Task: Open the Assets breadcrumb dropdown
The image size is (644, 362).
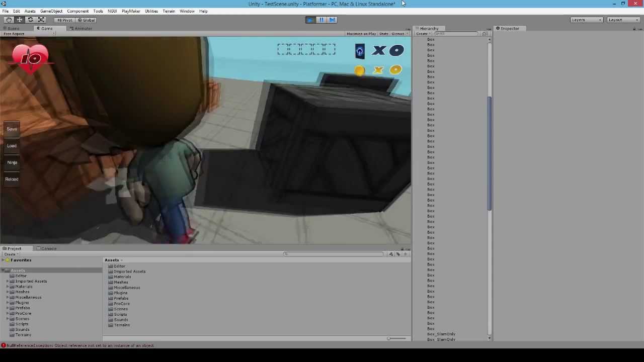Action: [x=113, y=260]
